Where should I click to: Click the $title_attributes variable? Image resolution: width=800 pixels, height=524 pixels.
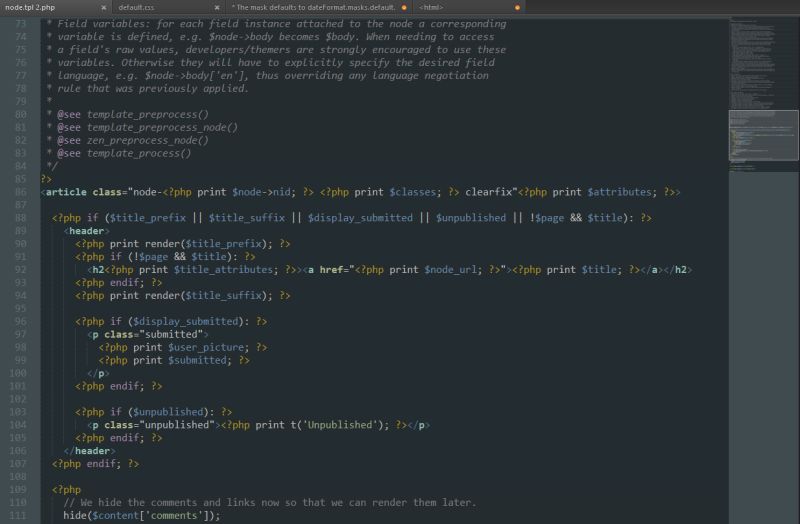[224, 269]
